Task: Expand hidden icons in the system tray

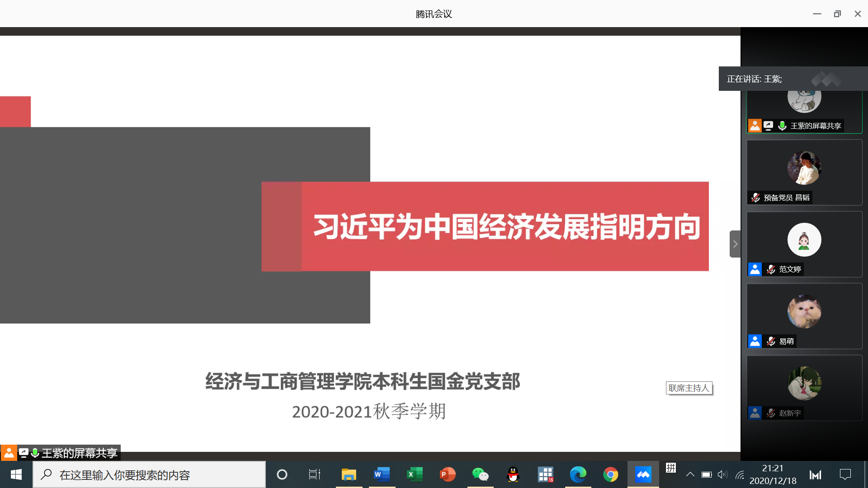Action: coord(690,474)
